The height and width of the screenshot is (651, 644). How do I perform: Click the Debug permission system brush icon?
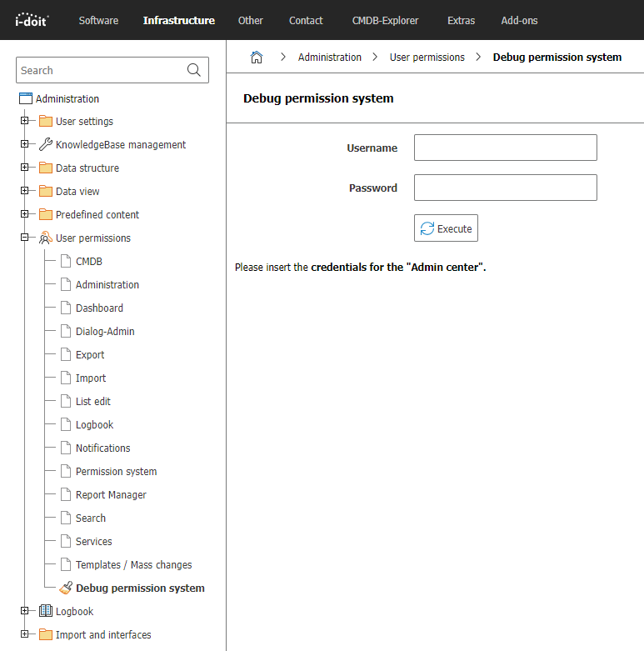[x=66, y=588]
